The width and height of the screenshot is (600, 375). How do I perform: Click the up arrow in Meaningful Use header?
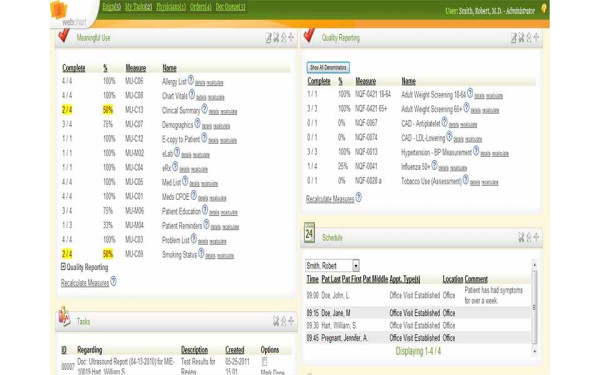284,38
